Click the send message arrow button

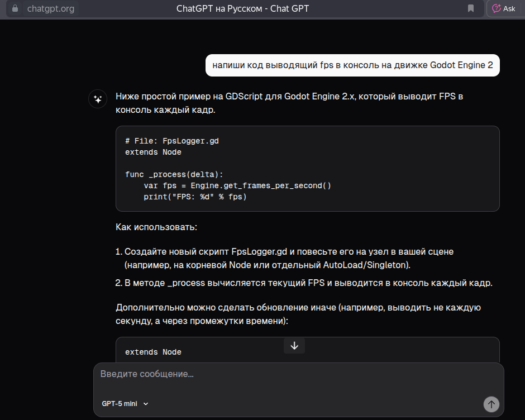[491, 404]
